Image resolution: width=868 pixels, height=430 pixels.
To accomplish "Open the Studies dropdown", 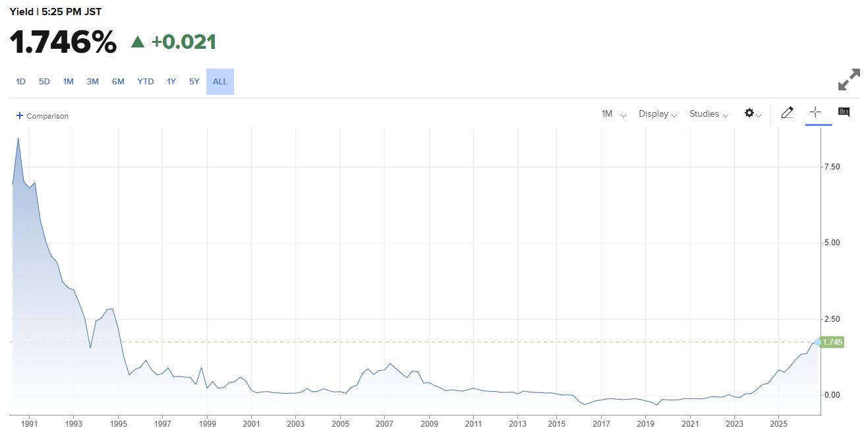I will click(x=709, y=114).
